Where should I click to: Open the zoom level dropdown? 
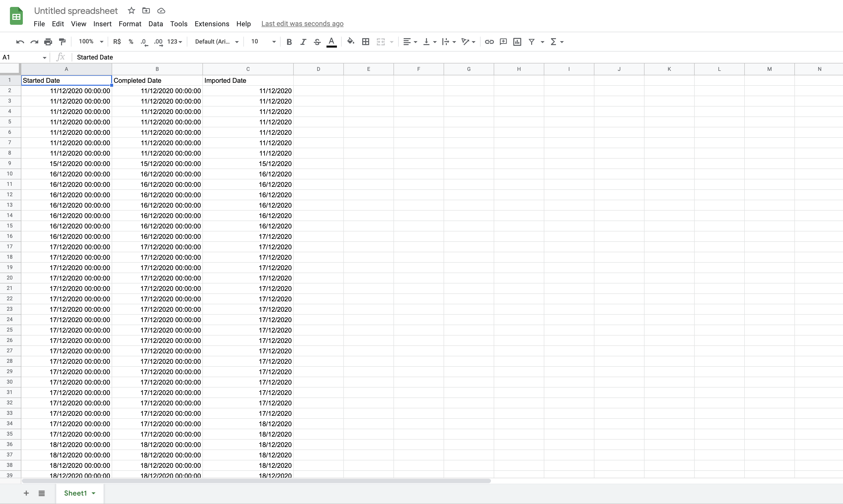91,41
